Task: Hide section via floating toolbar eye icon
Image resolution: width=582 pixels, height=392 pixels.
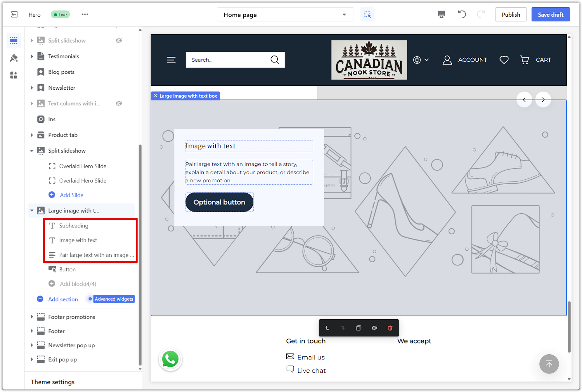Action: coord(374,328)
